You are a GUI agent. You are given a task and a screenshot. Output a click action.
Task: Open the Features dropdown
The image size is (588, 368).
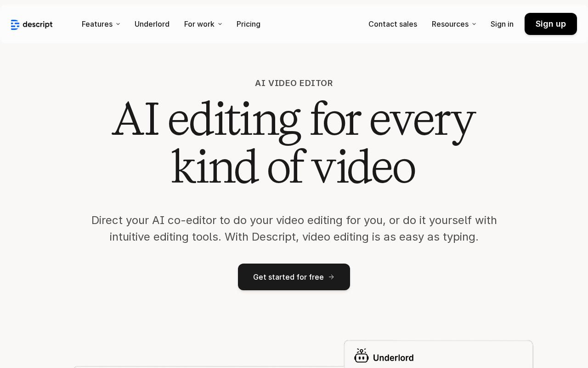pyautogui.click(x=97, y=24)
